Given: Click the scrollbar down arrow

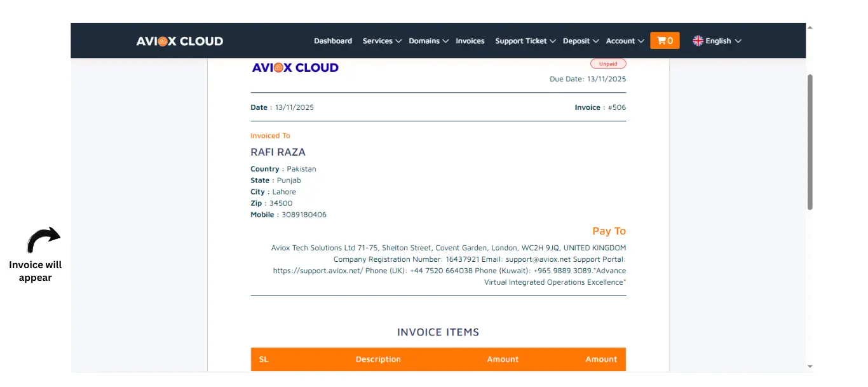Looking at the screenshot, I should coord(810,367).
